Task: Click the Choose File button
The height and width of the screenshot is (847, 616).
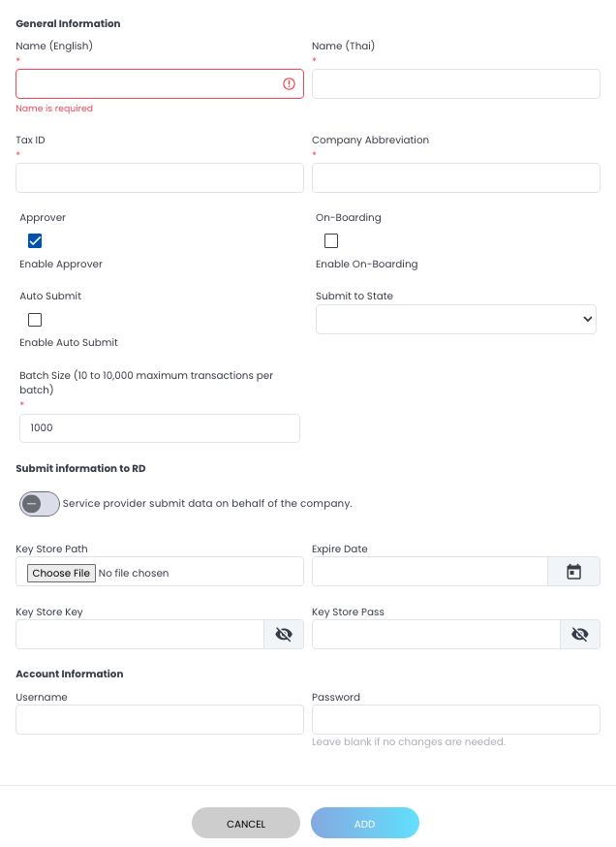Action: coord(61,573)
